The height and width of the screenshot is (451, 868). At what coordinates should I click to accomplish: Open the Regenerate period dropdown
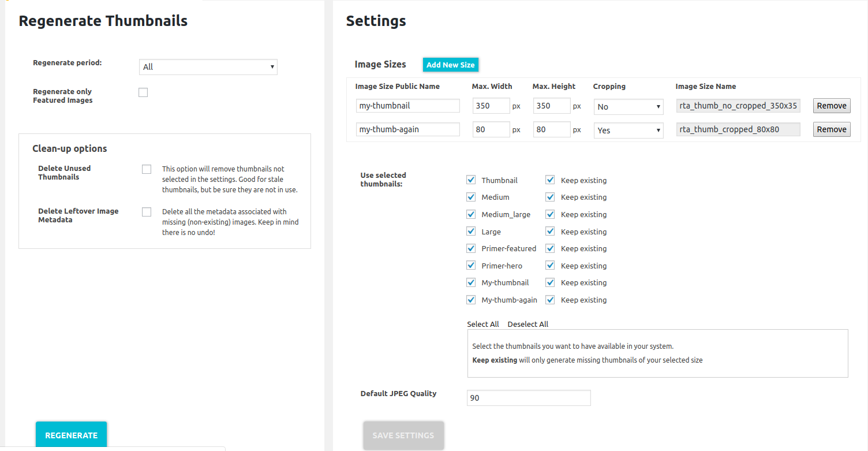click(x=208, y=67)
